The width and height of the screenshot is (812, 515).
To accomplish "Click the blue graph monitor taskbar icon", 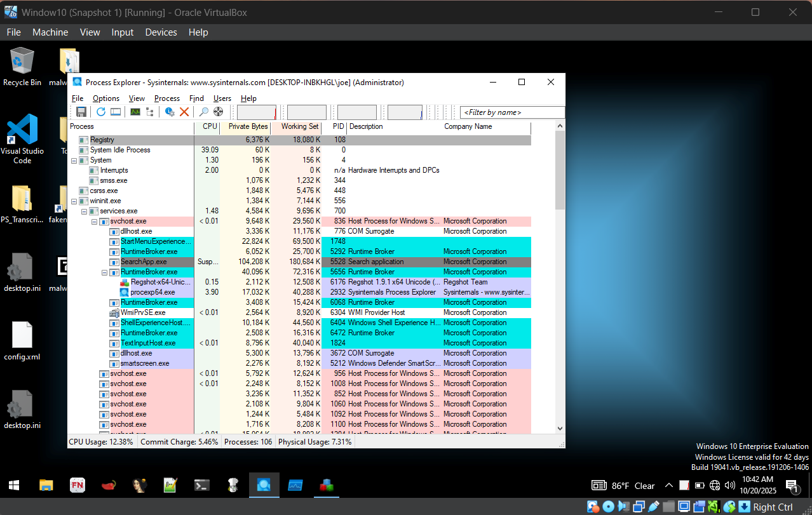I will (295, 485).
